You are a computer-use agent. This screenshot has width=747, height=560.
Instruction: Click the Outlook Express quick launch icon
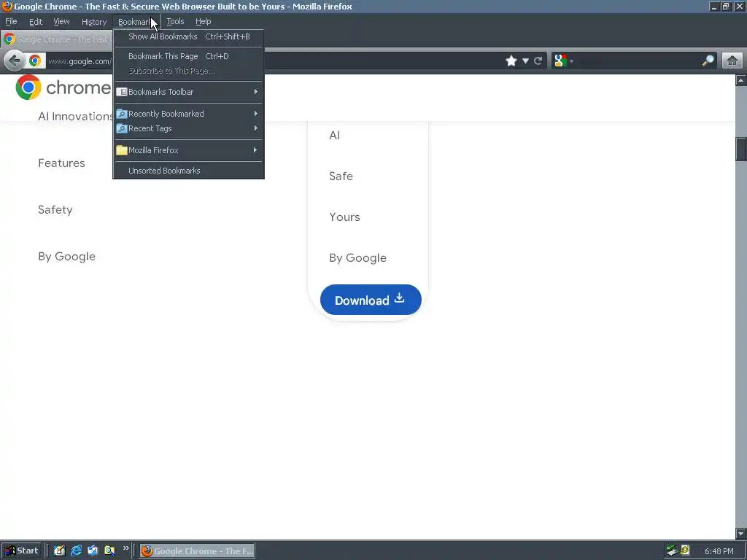click(93, 551)
